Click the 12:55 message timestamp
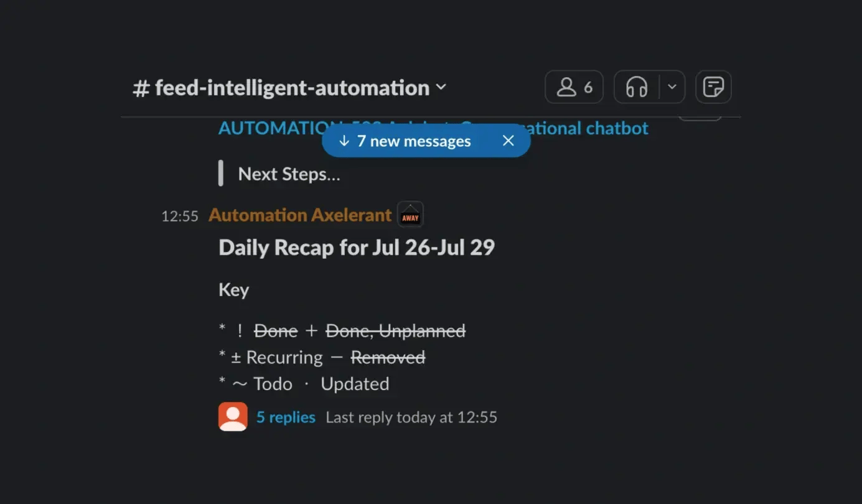Screen dimensions: 862x504 click(x=180, y=215)
